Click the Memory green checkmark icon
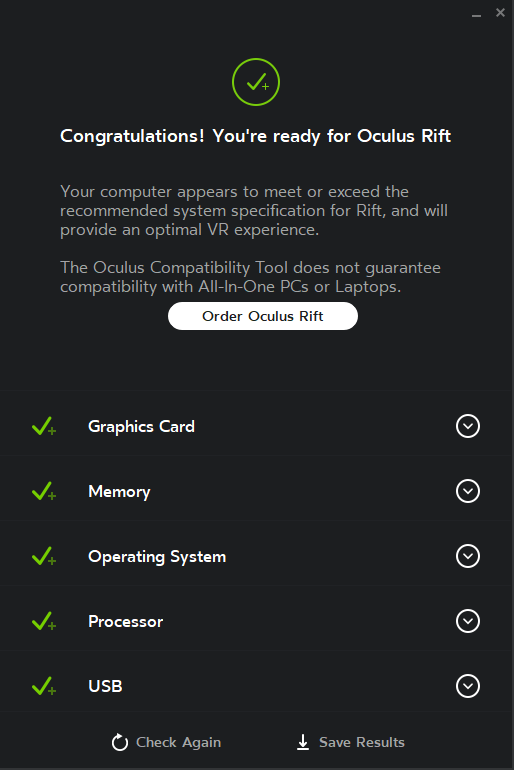 tap(44, 491)
